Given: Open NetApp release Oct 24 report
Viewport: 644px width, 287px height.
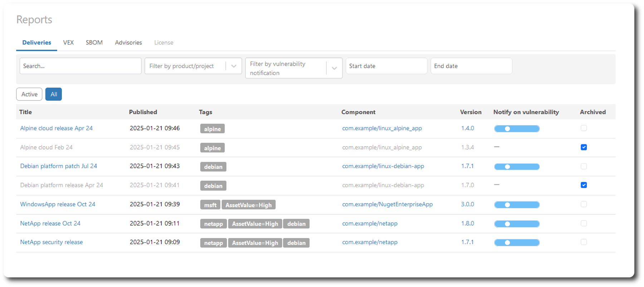Looking at the screenshot, I should tap(50, 223).
